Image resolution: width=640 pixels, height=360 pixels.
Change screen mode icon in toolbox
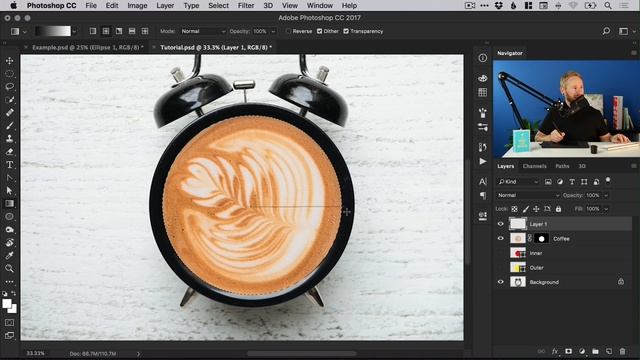pyautogui.click(x=9, y=336)
